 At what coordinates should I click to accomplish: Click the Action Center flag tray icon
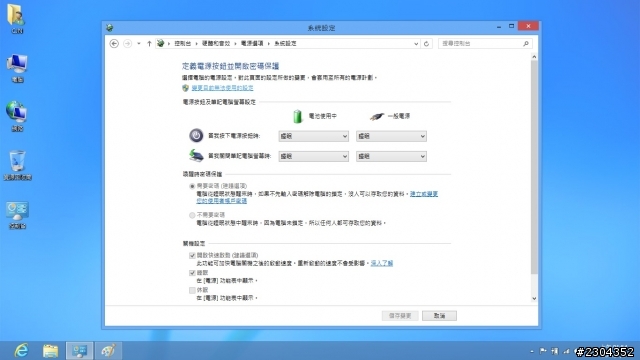pos(543,351)
